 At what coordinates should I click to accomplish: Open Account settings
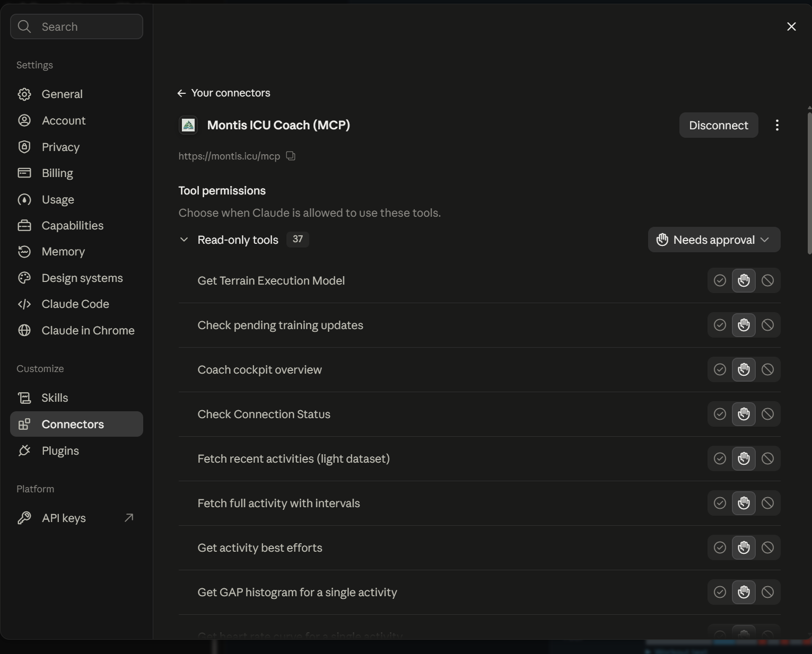tap(76, 120)
